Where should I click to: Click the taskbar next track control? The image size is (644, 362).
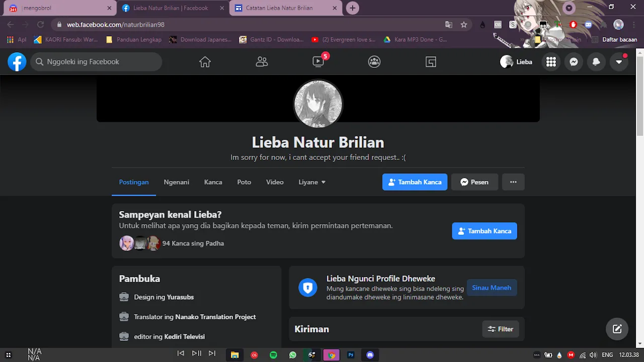[212, 353]
